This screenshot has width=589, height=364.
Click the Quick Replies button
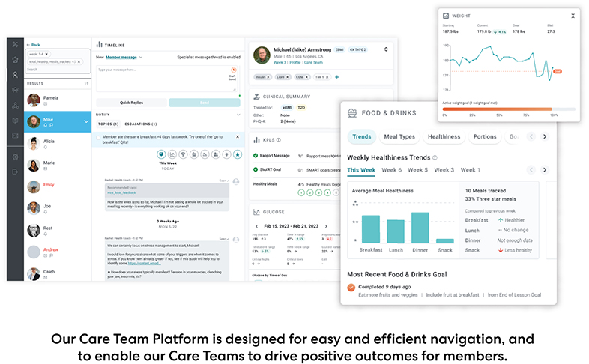click(x=131, y=103)
